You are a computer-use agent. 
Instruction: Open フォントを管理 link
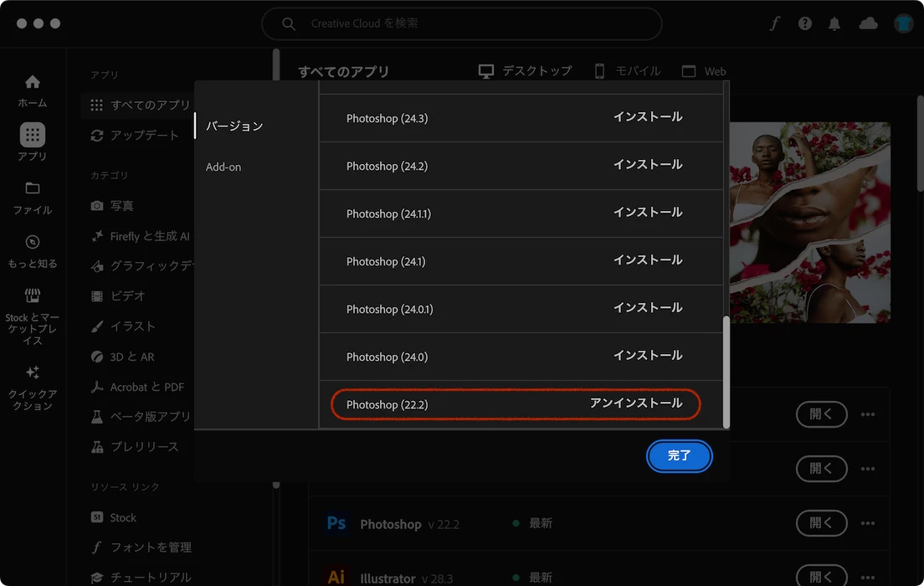tap(141, 547)
